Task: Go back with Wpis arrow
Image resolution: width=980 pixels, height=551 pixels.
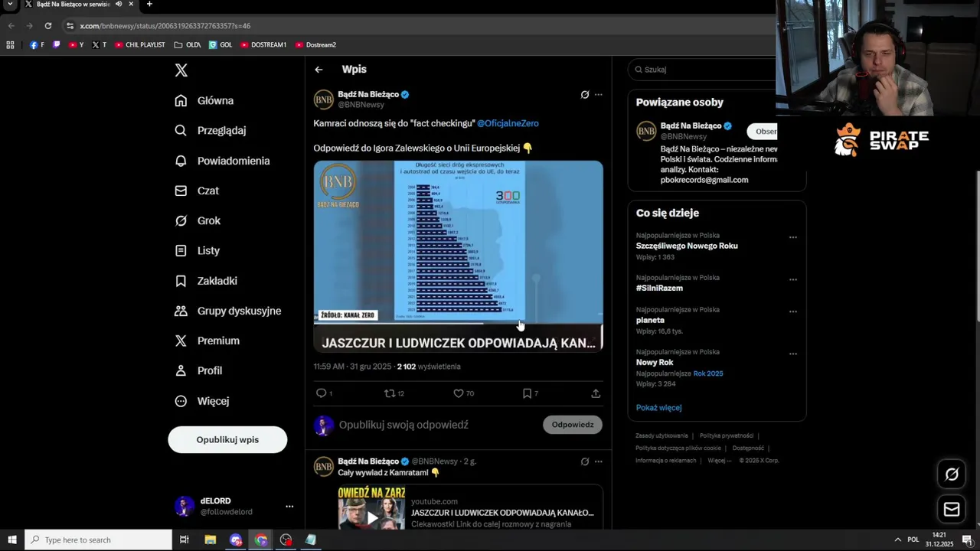Action: pos(318,70)
